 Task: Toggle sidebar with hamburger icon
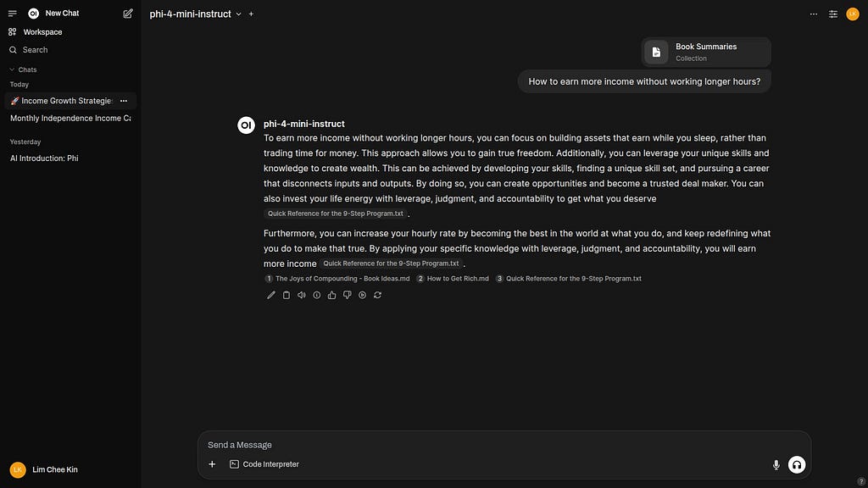[x=12, y=14]
